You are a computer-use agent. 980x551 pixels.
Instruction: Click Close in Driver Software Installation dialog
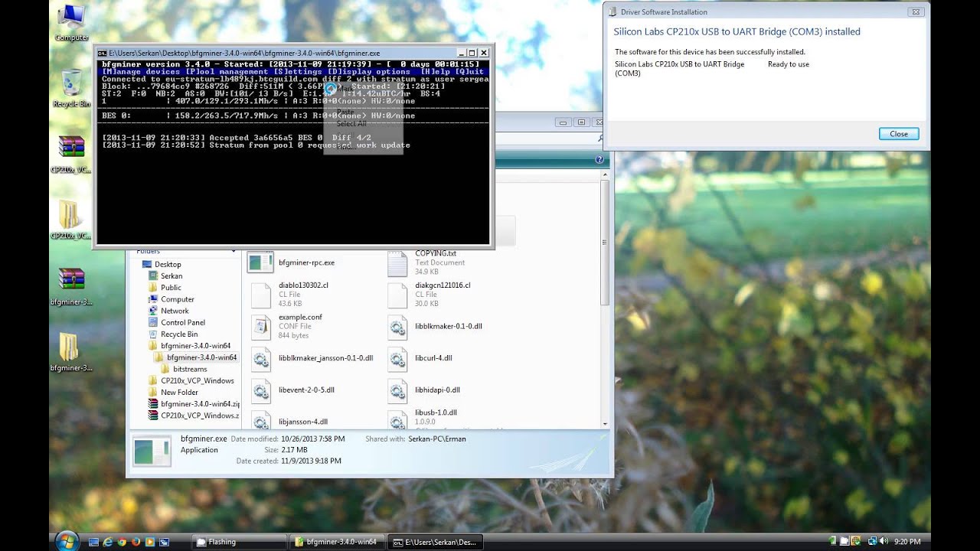pyautogui.click(x=899, y=134)
